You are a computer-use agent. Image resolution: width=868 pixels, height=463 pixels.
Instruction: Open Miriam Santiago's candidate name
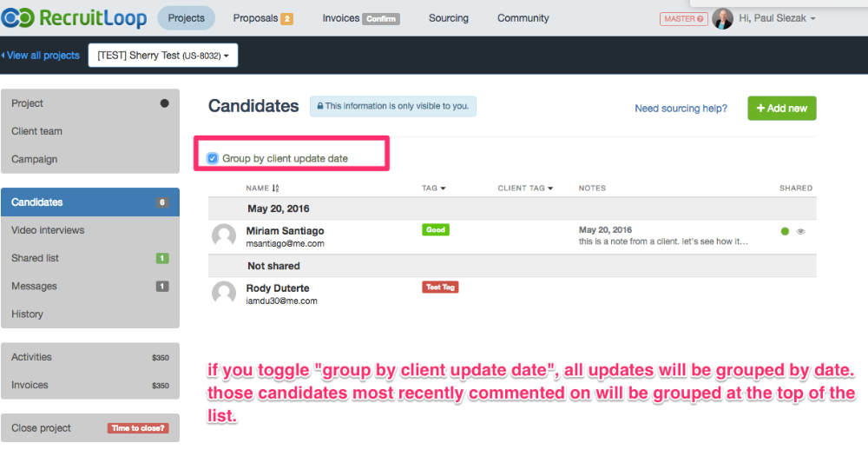coord(285,230)
